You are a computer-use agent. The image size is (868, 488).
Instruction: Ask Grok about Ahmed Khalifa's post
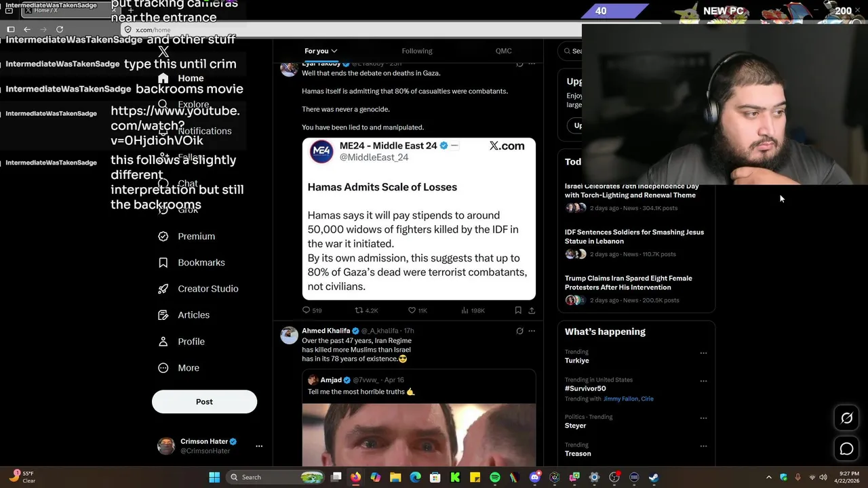click(x=519, y=331)
